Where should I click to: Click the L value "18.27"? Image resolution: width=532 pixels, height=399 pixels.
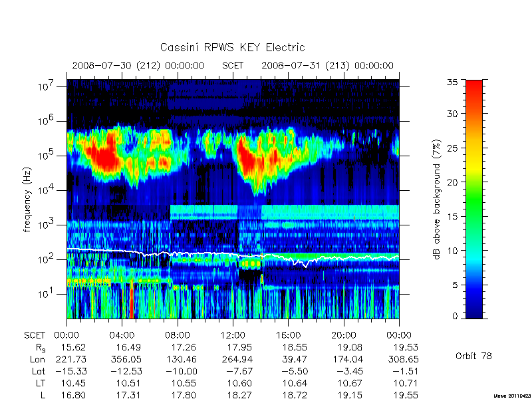(239, 395)
